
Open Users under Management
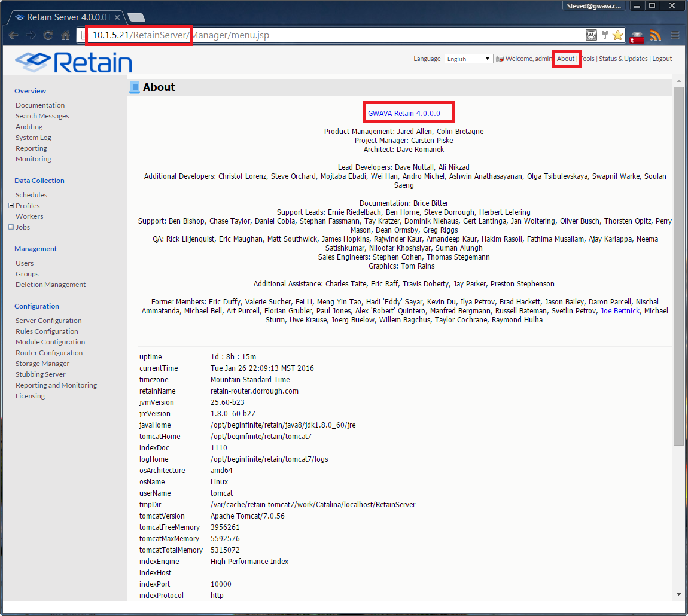[25, 263]
